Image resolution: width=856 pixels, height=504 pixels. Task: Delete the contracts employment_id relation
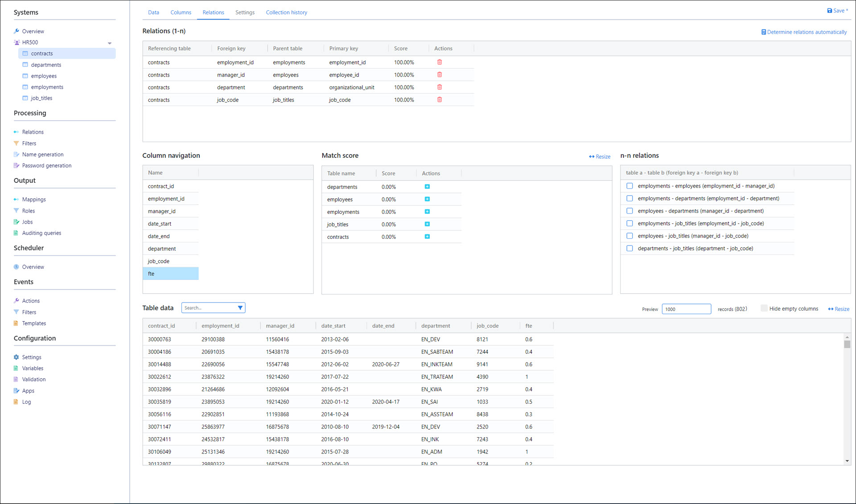[440, 62]
